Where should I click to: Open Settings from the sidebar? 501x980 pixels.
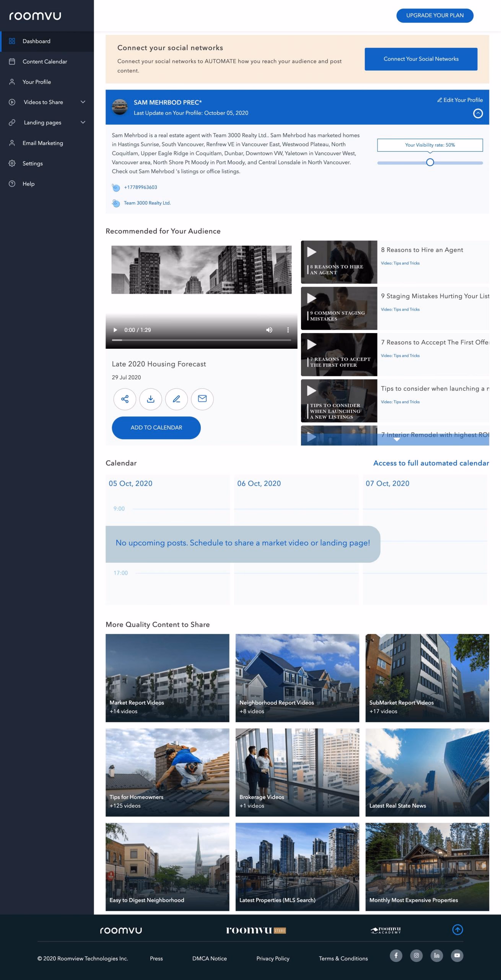pos(47,163)
